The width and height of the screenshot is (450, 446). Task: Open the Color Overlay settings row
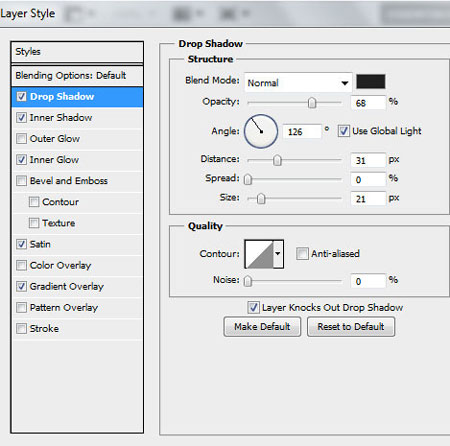click(x=77, y=265)
